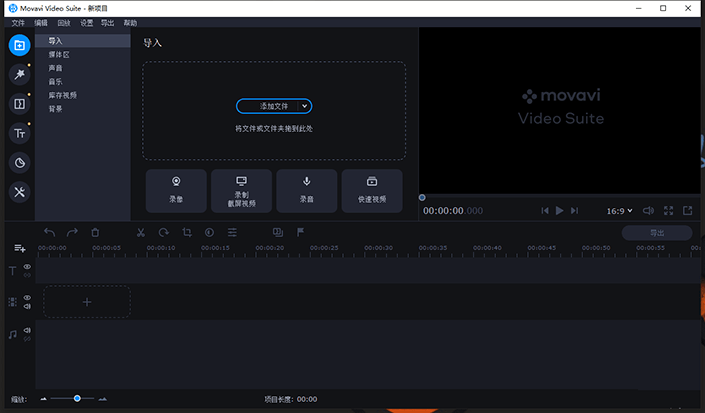Open the 设置 menu

pyautogui.click(x=86, y=23)
